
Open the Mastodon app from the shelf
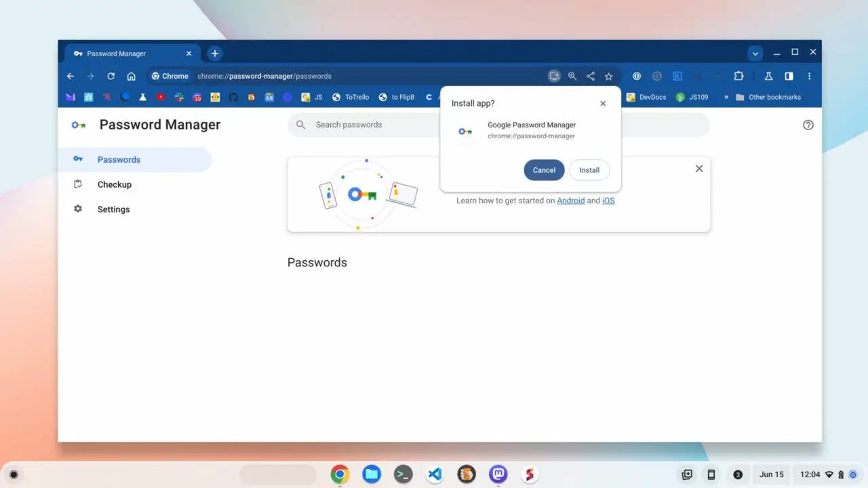point(498,474)
